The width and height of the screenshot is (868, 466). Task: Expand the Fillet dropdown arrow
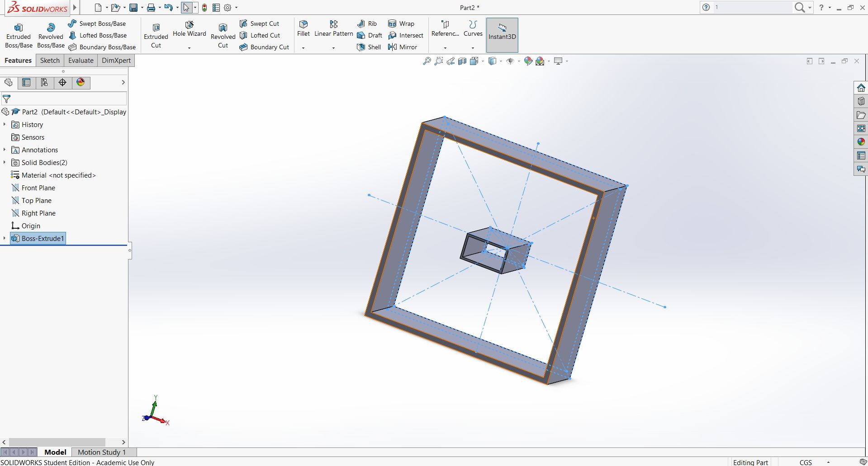click(x=304, y=47)
